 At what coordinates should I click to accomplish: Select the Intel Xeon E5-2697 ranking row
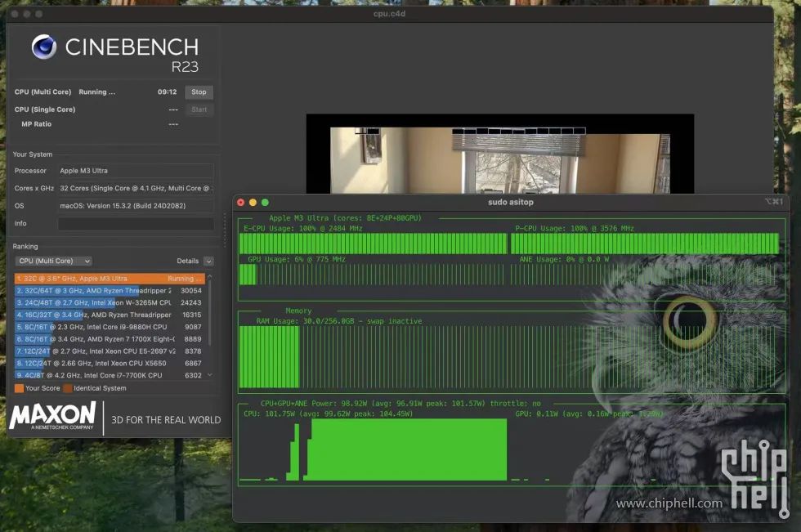[x=110, y=351]
